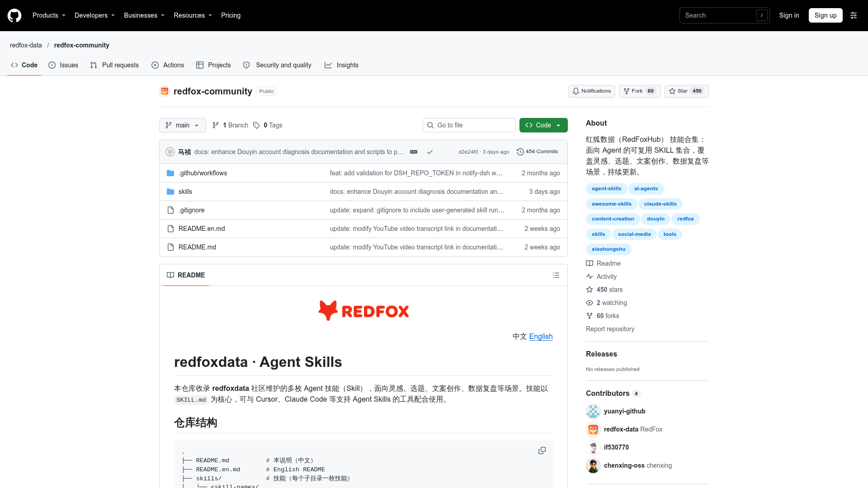Screen dimensions: 868x488
Task: Open the README outline icon
Action: [556, 275]
